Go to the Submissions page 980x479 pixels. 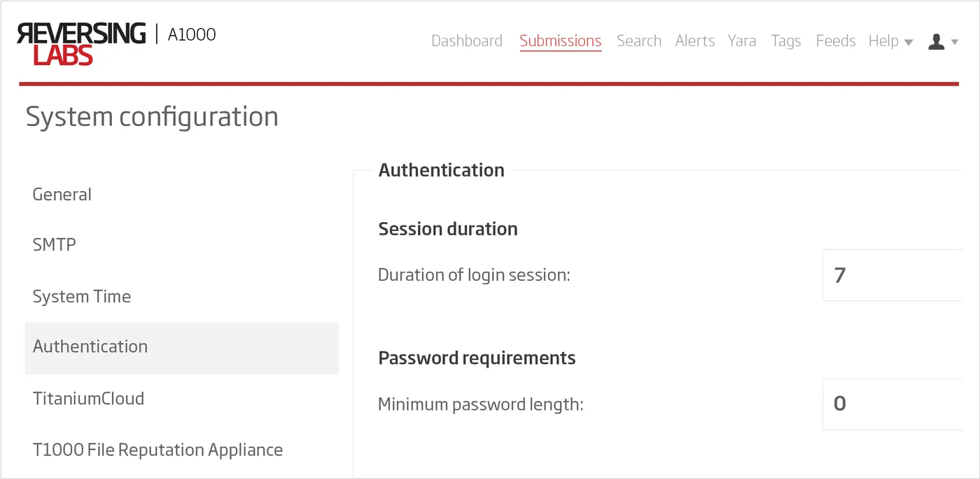pyautogui.click(x=560, y=41)
